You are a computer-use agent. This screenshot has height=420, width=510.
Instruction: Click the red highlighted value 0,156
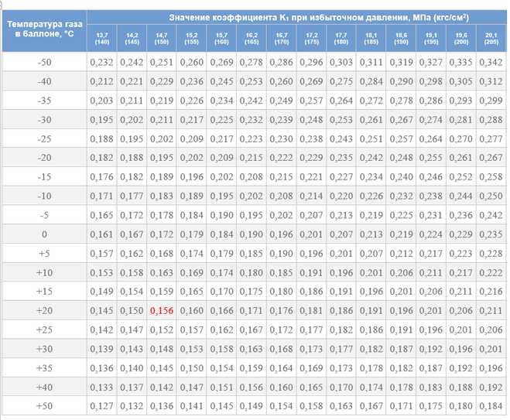(x=163, y=310)
